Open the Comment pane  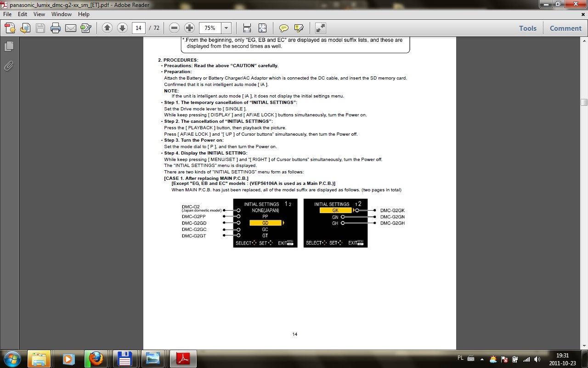565,28
